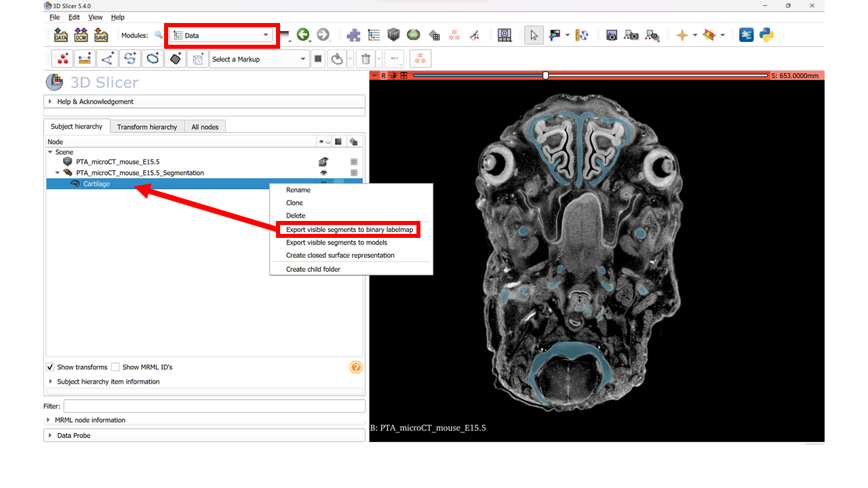
Task: Enable Show MRML ID's checkbox
Action: (x=115, y=367)
